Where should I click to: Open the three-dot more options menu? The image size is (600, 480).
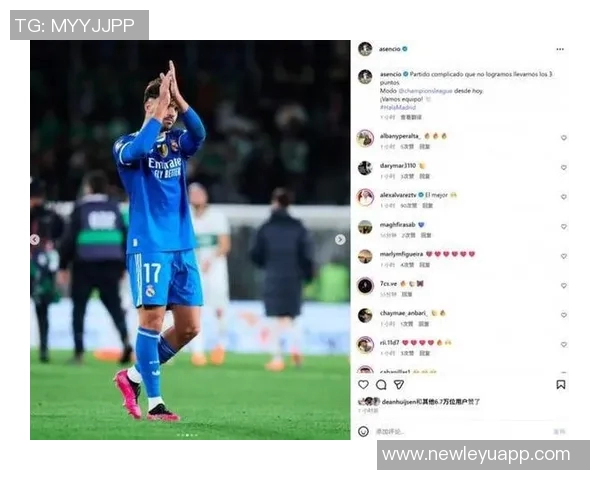tap(560, 49)
